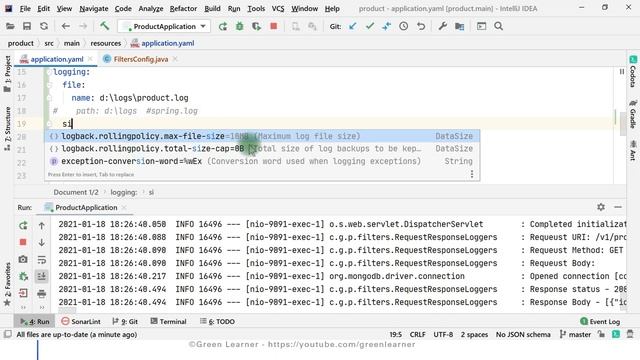Change CRLF line separator in status bar
The width and height of the screenshot is (640, 360).
point(418,335)
